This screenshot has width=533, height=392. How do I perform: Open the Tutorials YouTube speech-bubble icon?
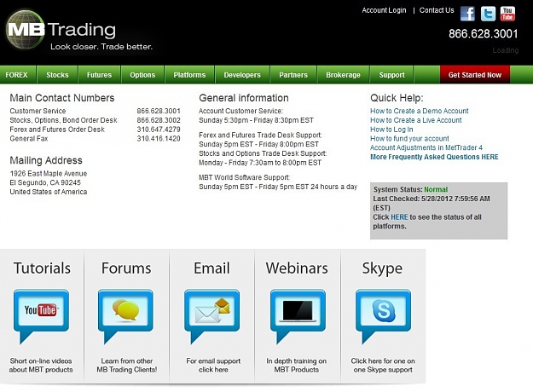tap(41, 316)
